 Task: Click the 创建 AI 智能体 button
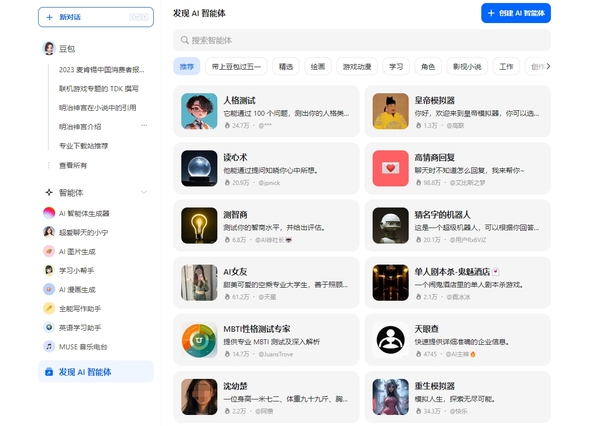point(515,13)
